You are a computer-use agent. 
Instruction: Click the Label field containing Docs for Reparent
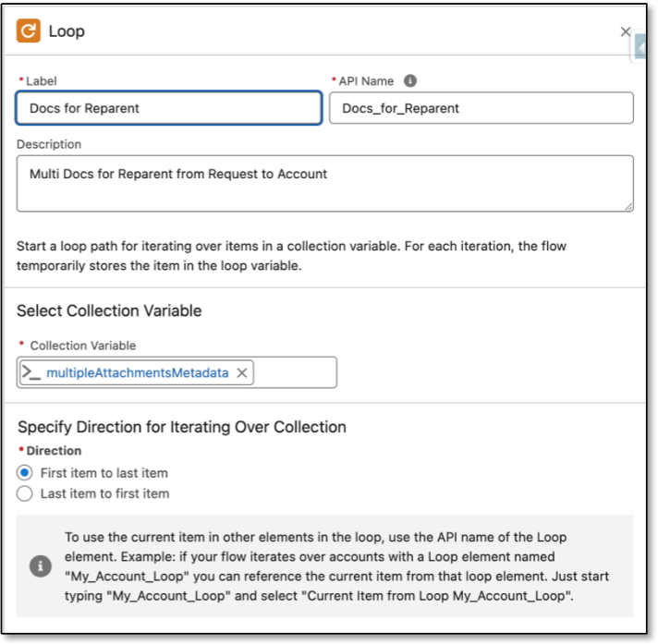169,108
